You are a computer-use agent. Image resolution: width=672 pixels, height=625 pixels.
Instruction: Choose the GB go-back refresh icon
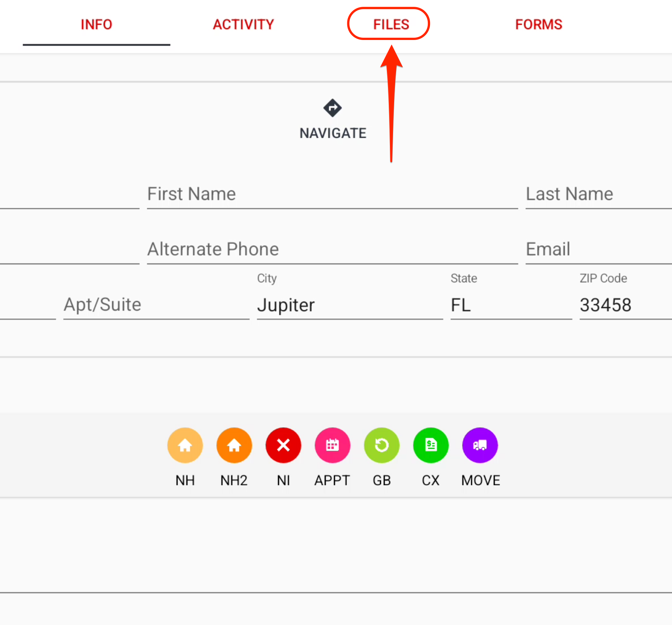tap(382, 445)
